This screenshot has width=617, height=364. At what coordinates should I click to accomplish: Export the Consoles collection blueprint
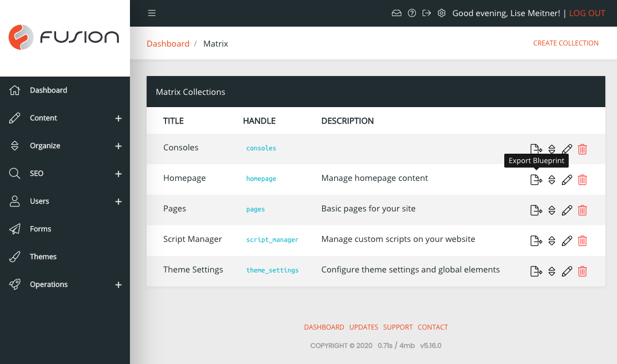tap(536, 149)
